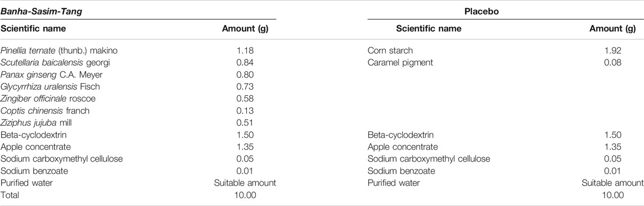Select the 1.18 amount value
The height and width of the screenshot is (206, 644).
245,51
